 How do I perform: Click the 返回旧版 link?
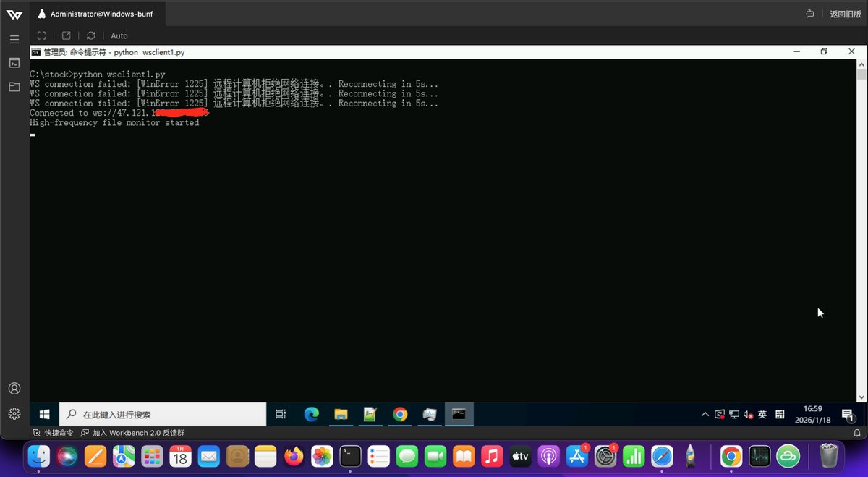845,14
